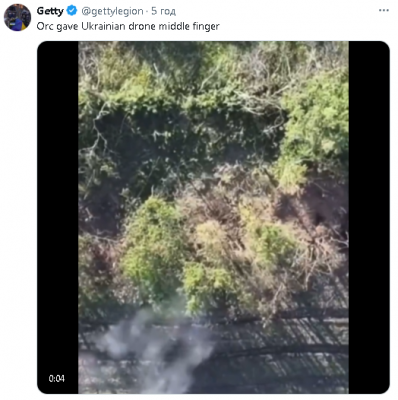
Task: Open Getty's profile avatar picture
Action: point(17,17)
